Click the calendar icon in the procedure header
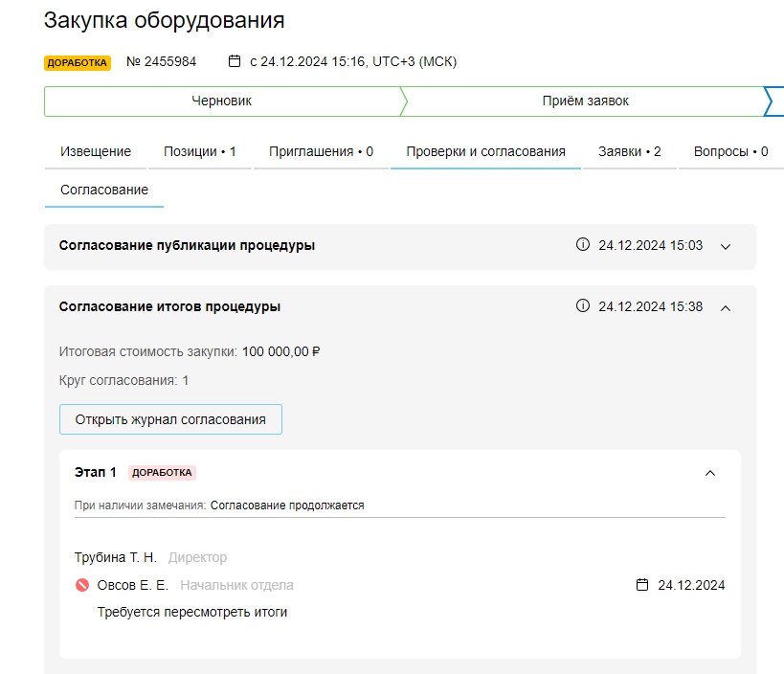The width and height of the screenshot is (784, 674). coord(235,61)
